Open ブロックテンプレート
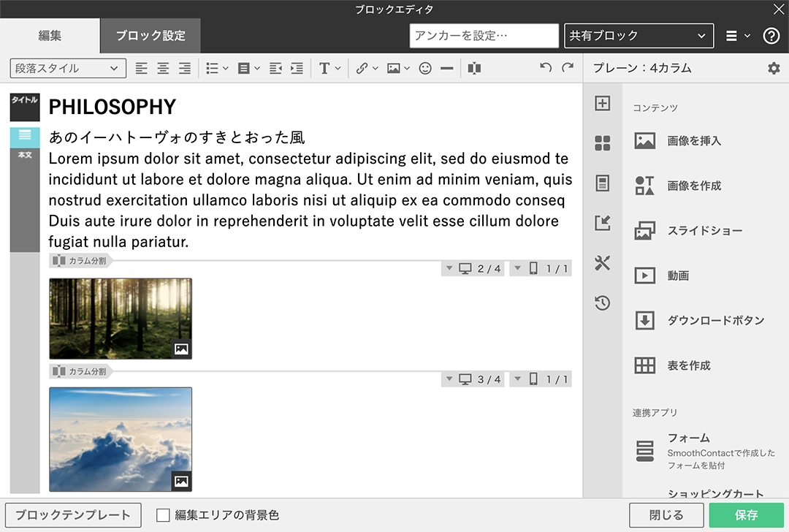The height and width of the screenshot is (532, 789). coord(72,515)
